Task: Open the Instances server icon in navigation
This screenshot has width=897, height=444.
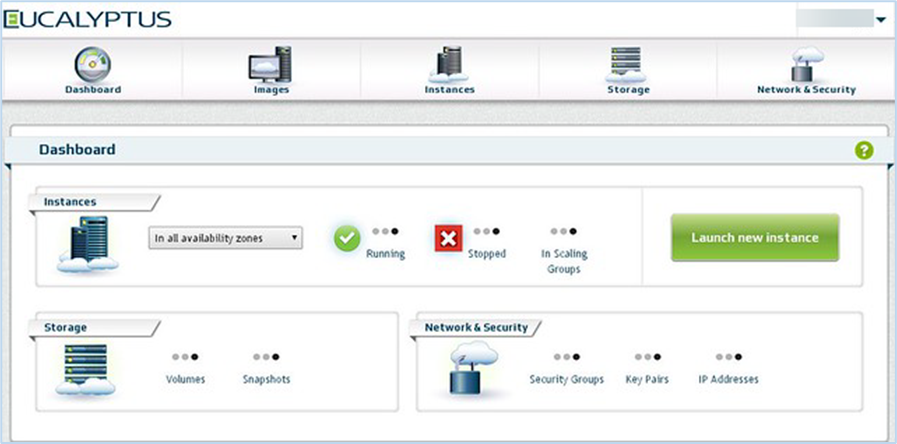Action: click(449, 65)
